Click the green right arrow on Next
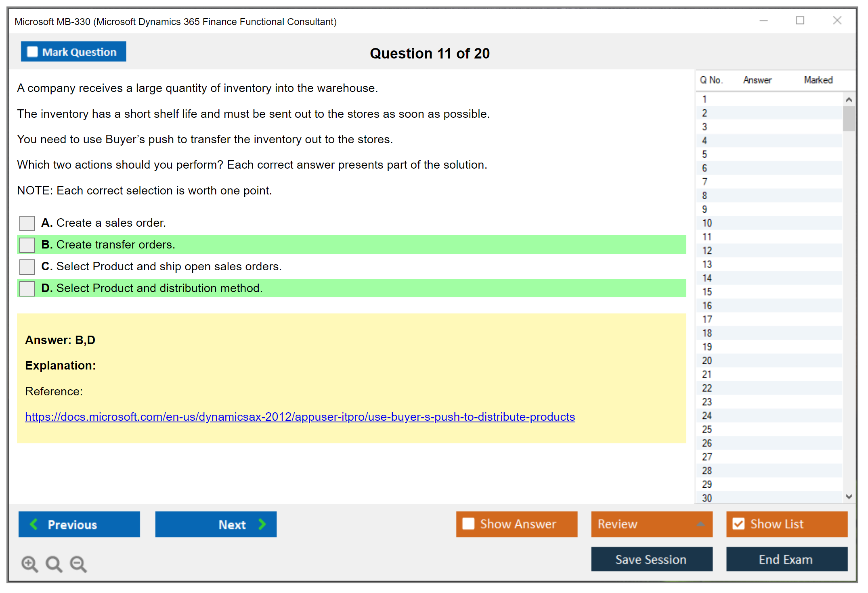This screenshot has height=593, width=868. click(x=262, y=524)
